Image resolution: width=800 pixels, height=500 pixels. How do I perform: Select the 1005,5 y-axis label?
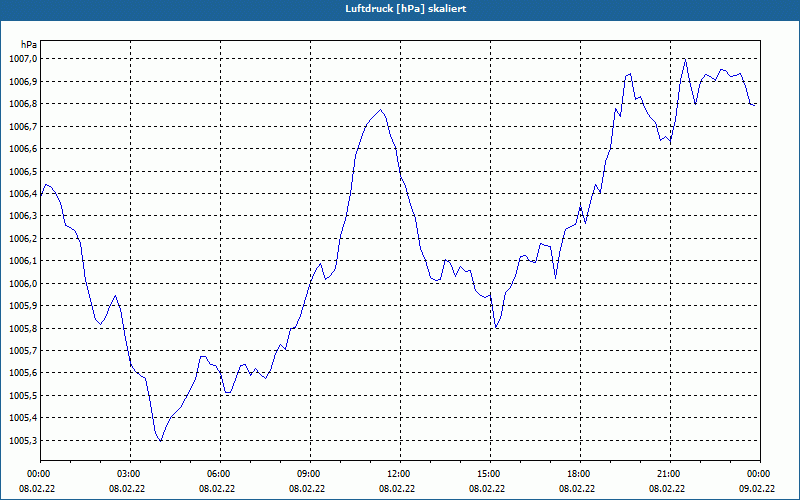point(23,396)
